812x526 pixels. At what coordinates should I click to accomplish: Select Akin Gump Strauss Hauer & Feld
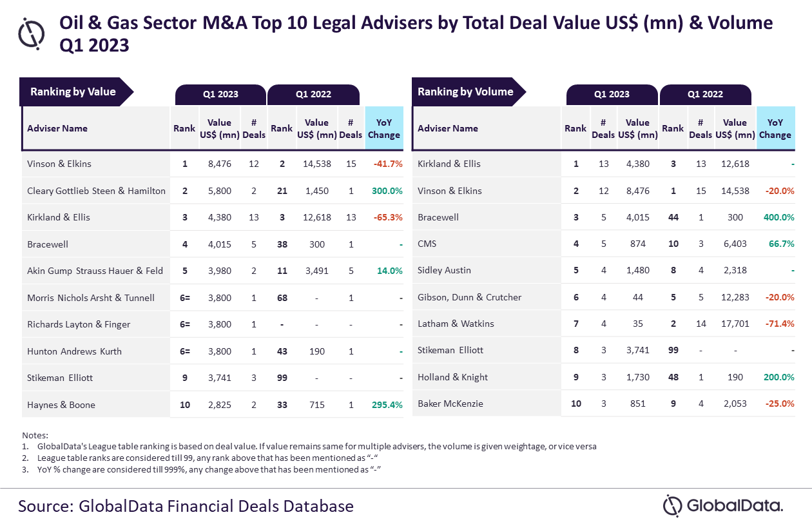[x=95, y=271]
